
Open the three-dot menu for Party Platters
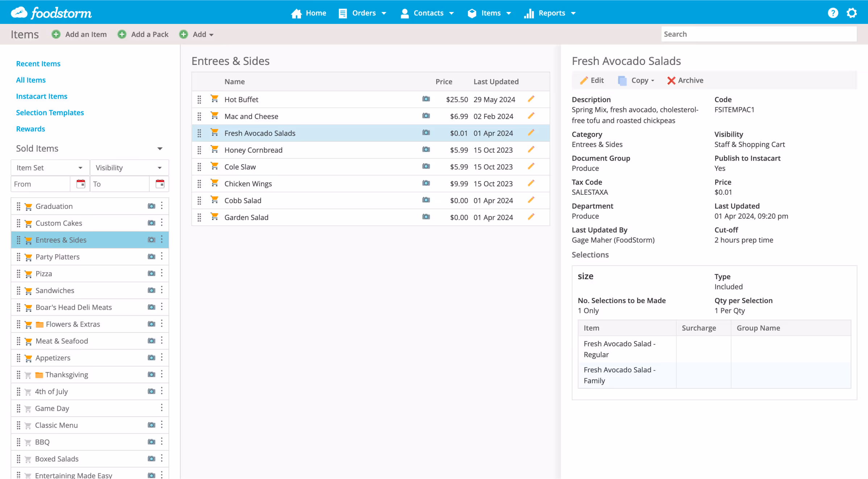pyautogui.click(x=162, y=256)
